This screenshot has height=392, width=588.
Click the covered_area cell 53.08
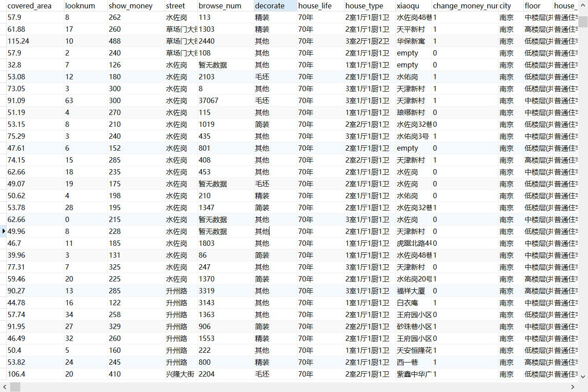click(x=35, y=77)
